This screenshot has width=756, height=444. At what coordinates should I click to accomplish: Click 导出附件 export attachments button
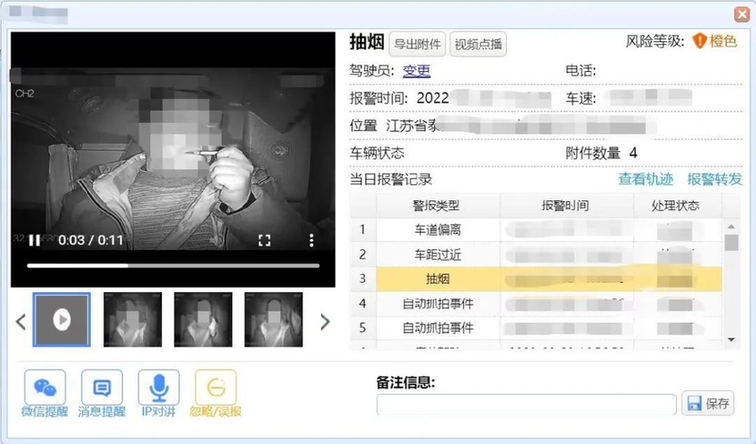pyautogui.click(x=416, y=44)
